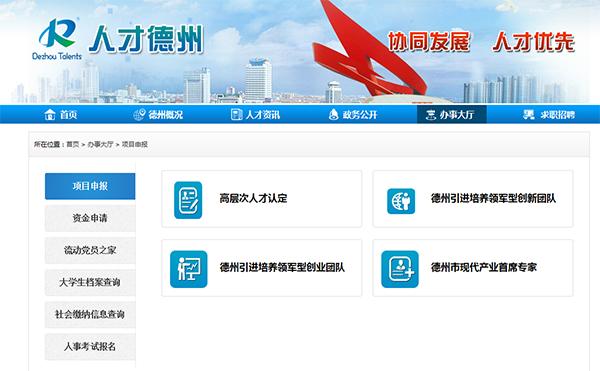600x371 pixels.
Task: Open 人事考试报名 in the sidebar
Action: (x=90, y=347)
